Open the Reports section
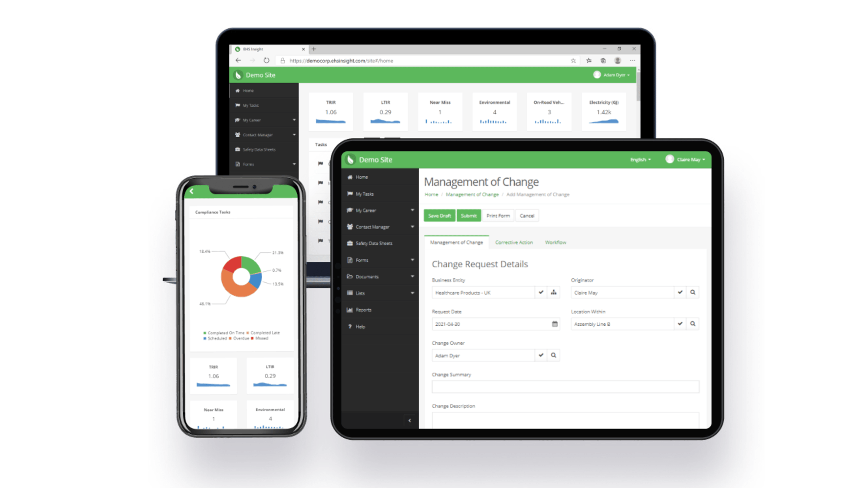The width and height of the screenshot is (868, 488). point(364,309)
